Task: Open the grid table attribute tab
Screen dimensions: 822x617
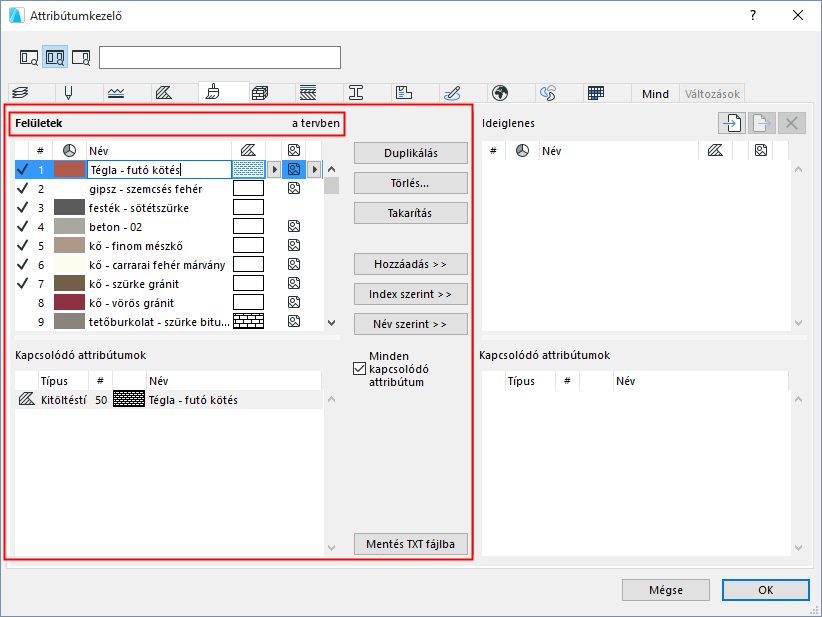Action: 596,93
